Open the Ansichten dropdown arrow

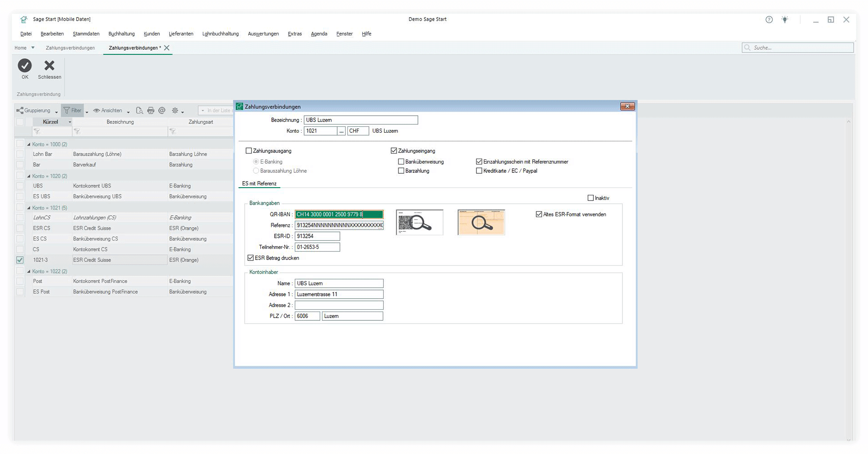click(x=128, y=112)
